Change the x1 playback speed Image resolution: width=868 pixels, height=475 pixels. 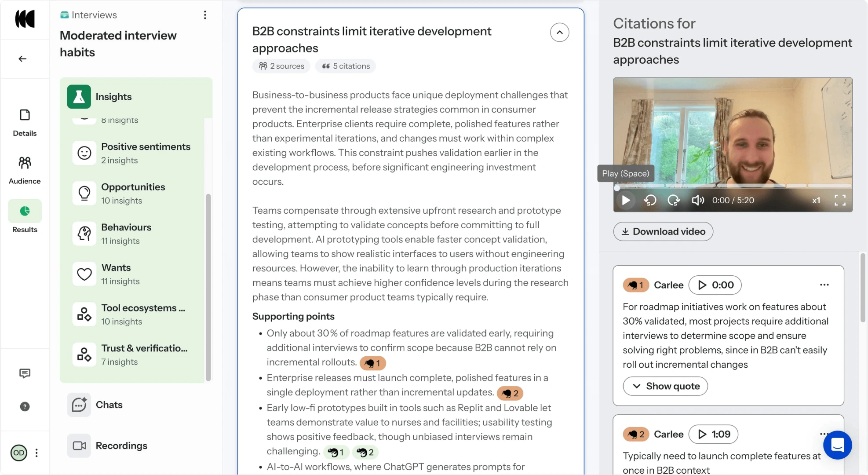point(816,201)
